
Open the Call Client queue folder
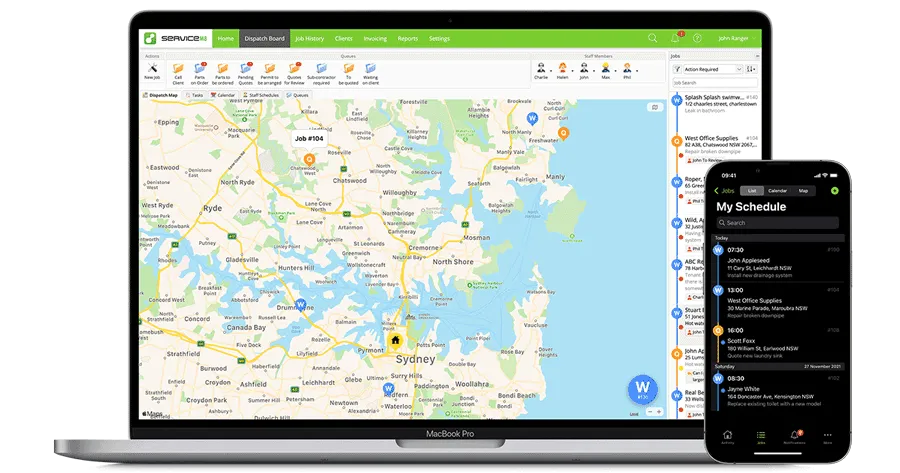click(179, 69)
